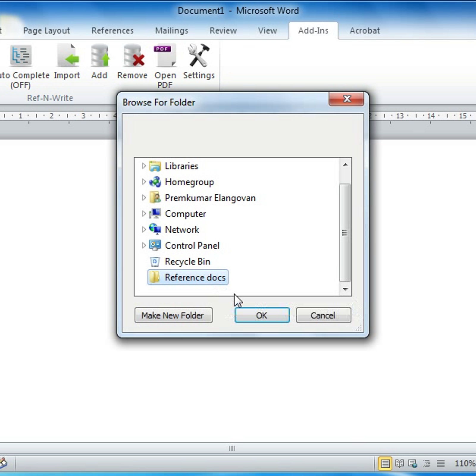Click the Network text label

coord(182,230)
